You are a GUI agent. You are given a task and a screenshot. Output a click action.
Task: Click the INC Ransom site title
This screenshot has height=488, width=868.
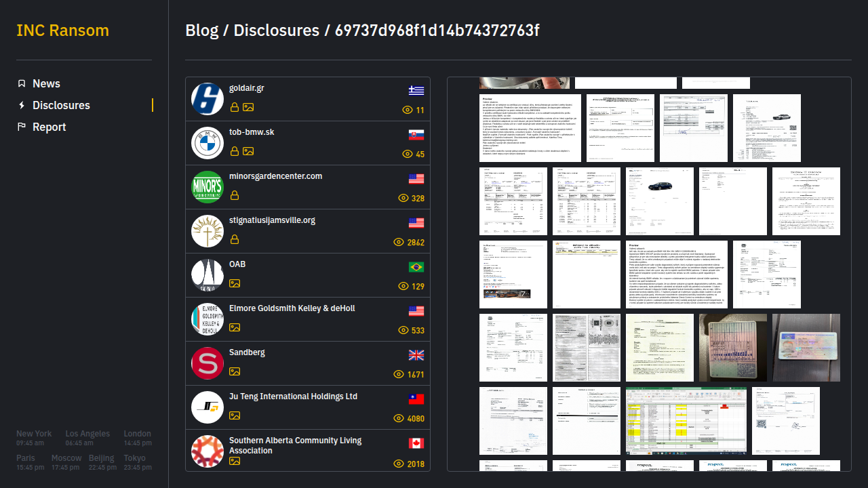point(62,30)
